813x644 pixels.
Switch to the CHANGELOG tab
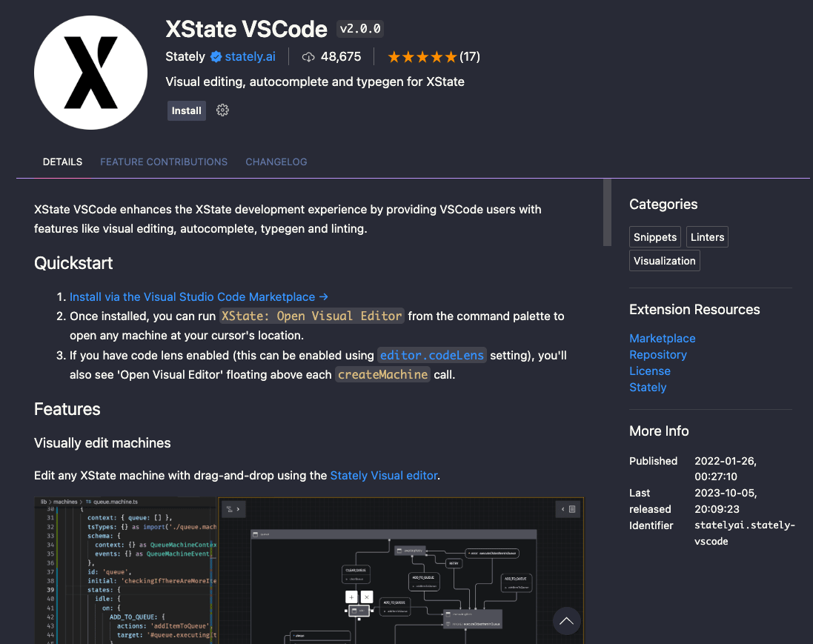[276, 162]
